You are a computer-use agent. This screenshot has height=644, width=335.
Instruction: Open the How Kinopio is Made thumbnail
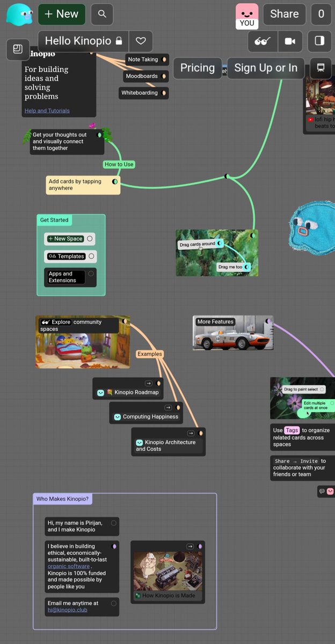coord(167,570)
